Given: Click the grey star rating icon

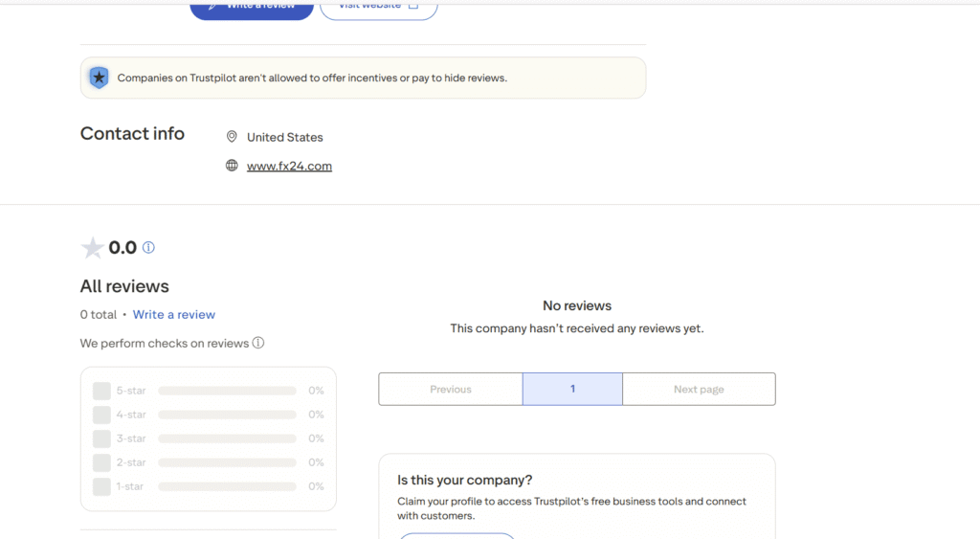Looking at the screenshot, I should point(93,248).
